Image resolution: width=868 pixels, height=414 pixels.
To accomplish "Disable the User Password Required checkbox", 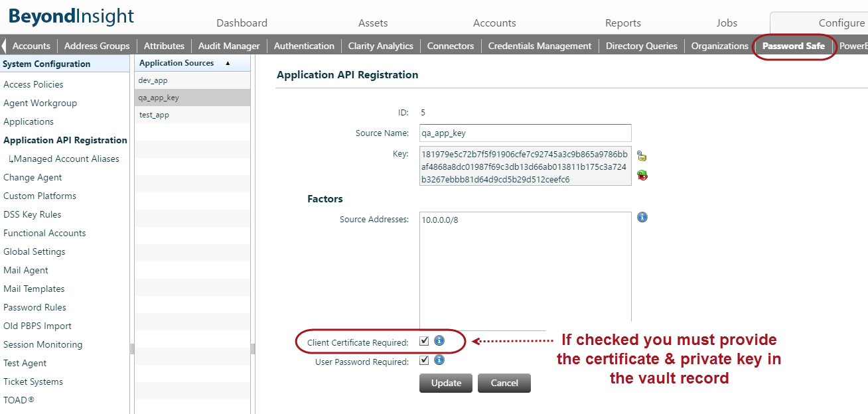I will [x=424, y=360].
